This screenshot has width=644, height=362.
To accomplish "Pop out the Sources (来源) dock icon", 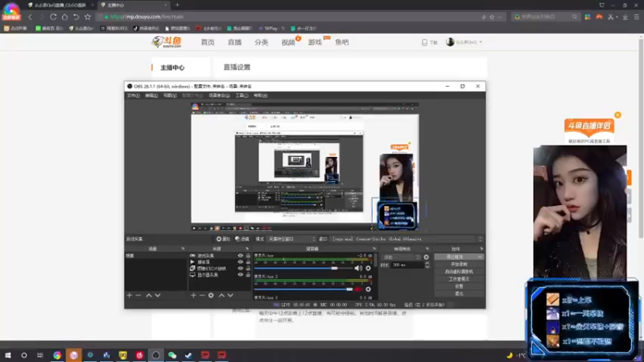I will pos(247,249).
